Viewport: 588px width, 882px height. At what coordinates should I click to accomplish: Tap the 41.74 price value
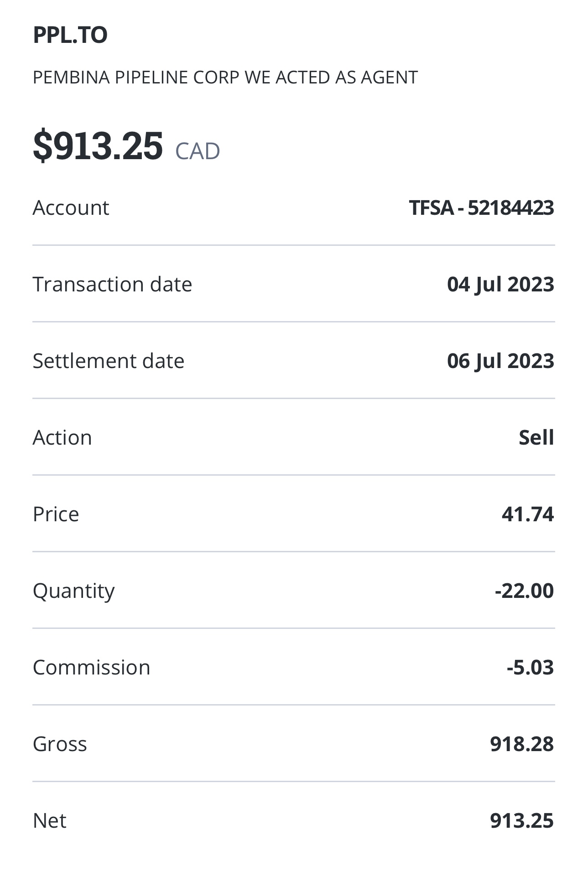pyautogui.click(x=528, y=514)
